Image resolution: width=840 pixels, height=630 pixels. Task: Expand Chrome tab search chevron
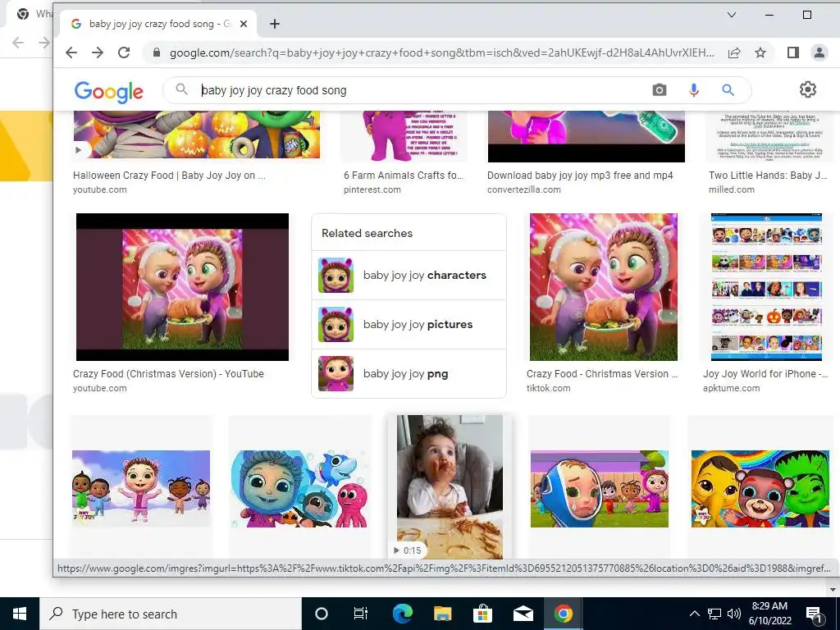[731, 15]
